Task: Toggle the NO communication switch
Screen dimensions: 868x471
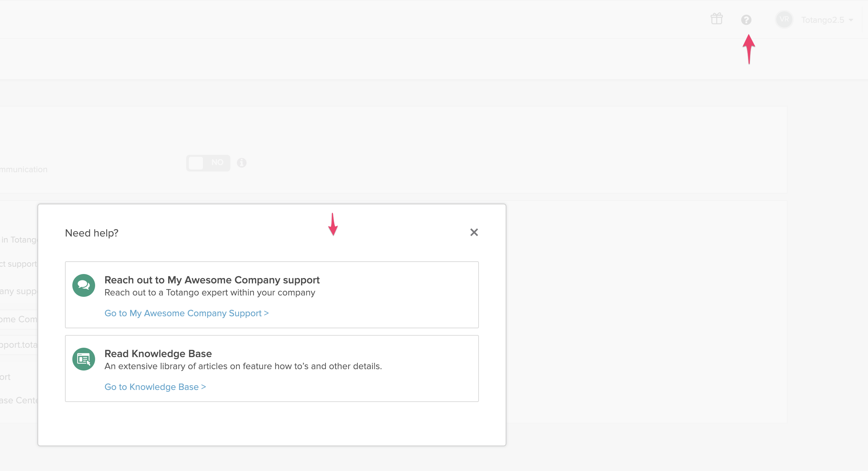Action: [x=208, y=163]
